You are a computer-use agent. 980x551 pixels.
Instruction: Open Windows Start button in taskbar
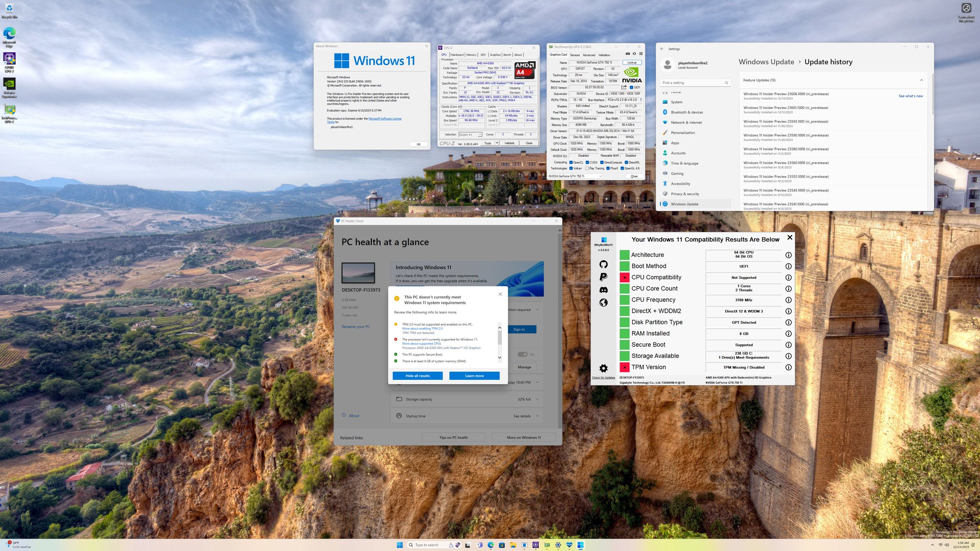[x=400, y=545]
